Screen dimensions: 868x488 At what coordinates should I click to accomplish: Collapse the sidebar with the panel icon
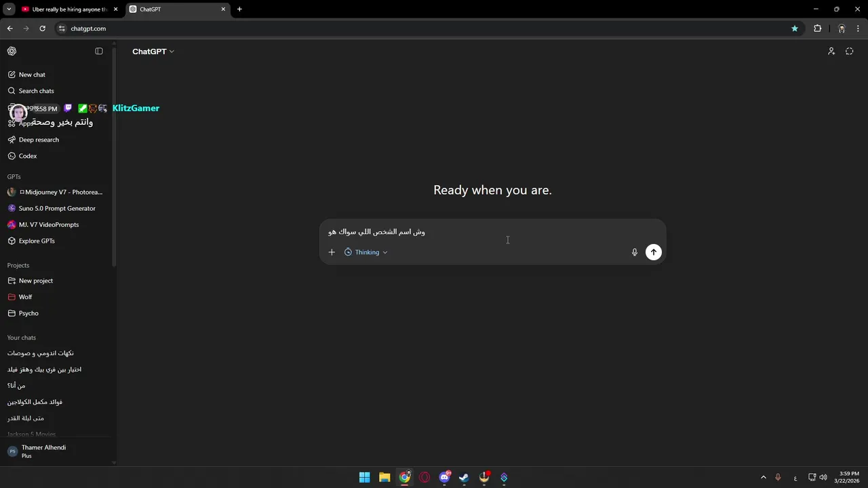[99, 52]
